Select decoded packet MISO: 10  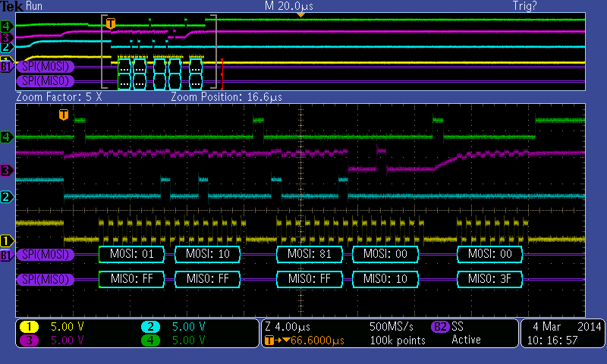[x=385, y=279]
